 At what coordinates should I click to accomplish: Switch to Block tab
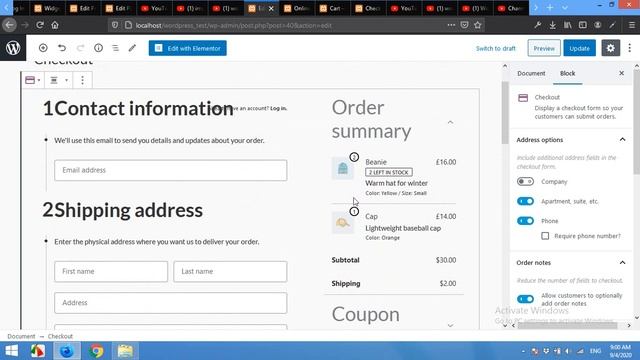[567, 73]
